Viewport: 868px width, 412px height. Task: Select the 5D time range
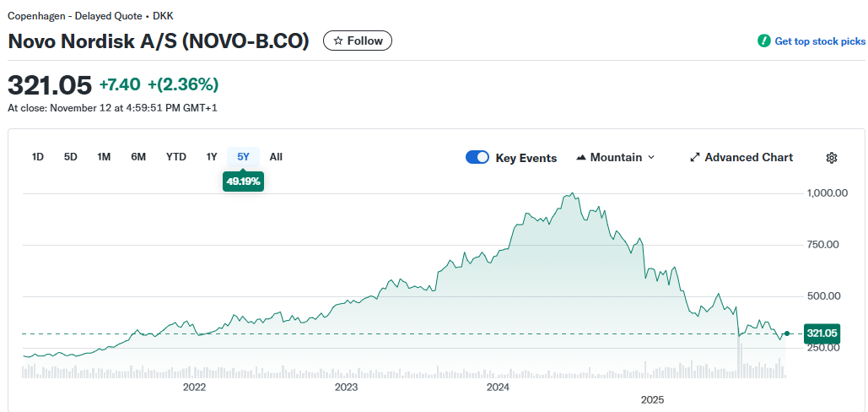tap(70, 157)
